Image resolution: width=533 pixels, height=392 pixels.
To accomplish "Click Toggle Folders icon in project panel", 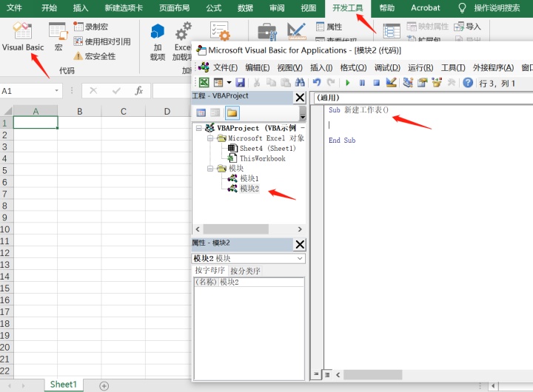I will click(232, 112).
